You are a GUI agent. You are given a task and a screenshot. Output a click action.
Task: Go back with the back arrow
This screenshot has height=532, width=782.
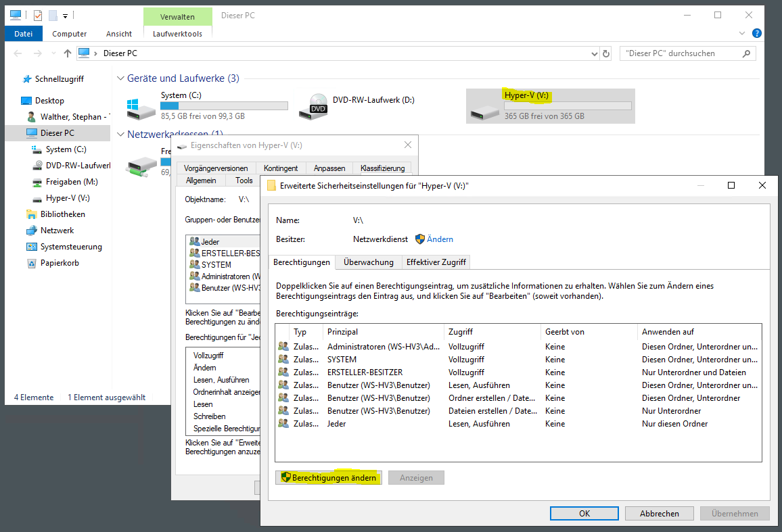18,53
